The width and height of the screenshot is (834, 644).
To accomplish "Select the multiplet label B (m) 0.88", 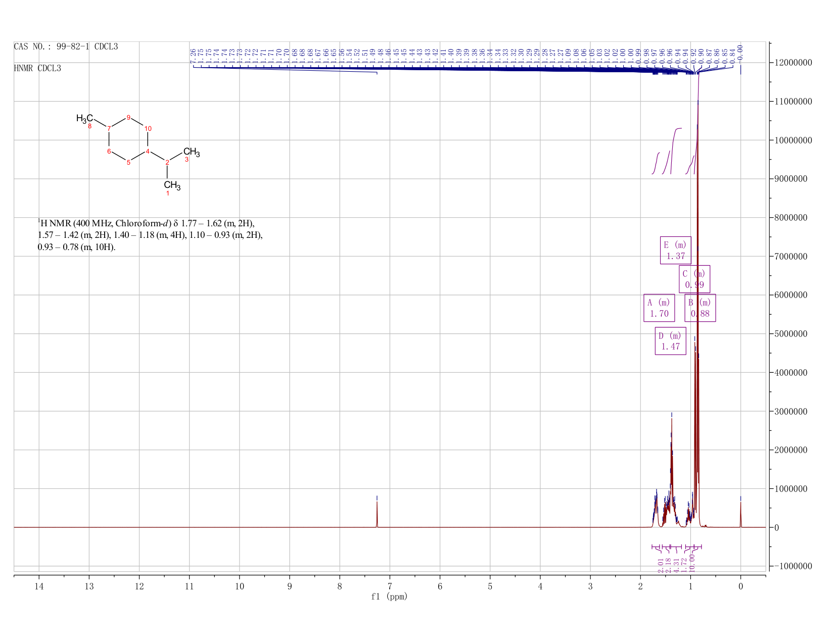I will point(700,308).
